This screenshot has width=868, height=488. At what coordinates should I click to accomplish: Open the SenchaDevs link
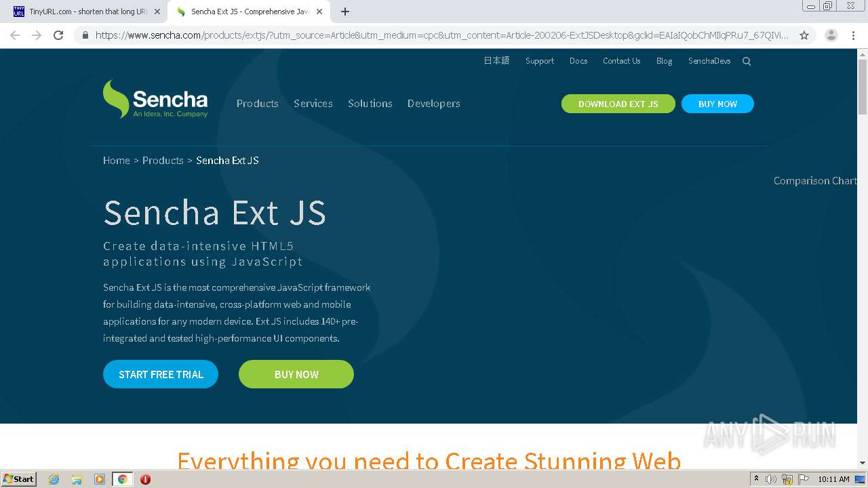(709, 61)
